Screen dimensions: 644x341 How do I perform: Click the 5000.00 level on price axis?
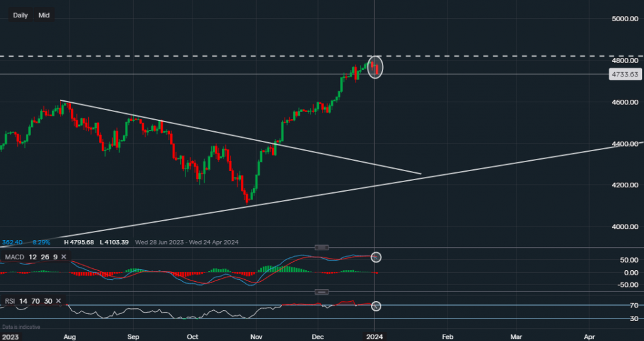625,19
